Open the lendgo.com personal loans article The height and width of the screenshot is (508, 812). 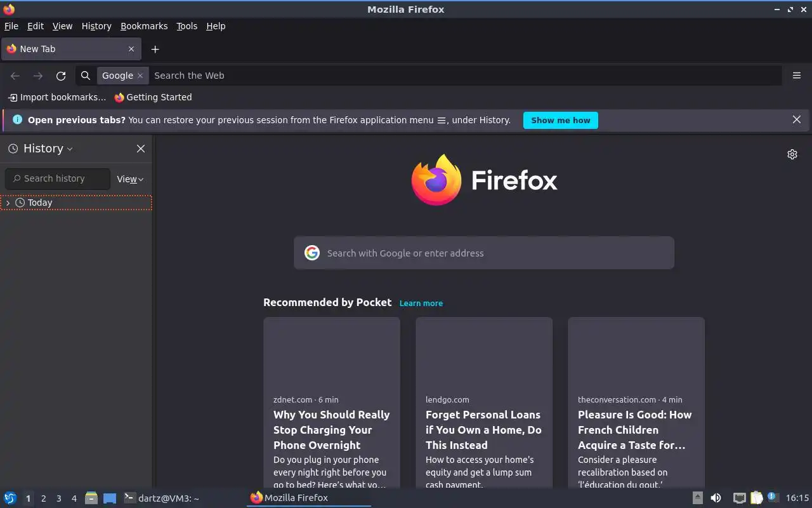click(x=484, y=430)
